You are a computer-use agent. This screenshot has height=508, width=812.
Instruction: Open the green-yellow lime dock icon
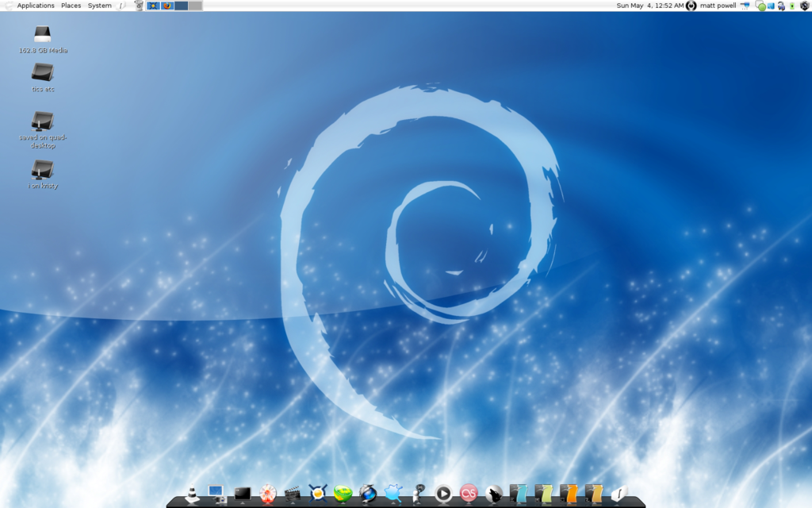pos(343,493)
